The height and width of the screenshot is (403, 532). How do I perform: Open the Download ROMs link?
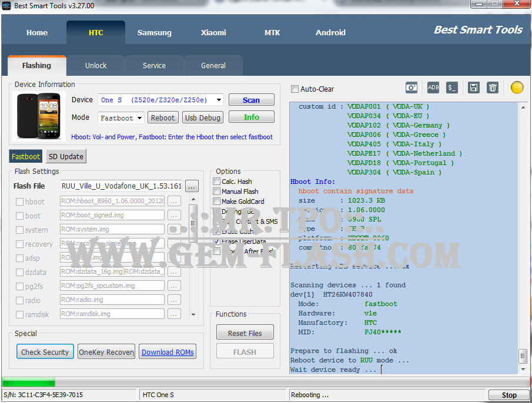tap(168, 352)
